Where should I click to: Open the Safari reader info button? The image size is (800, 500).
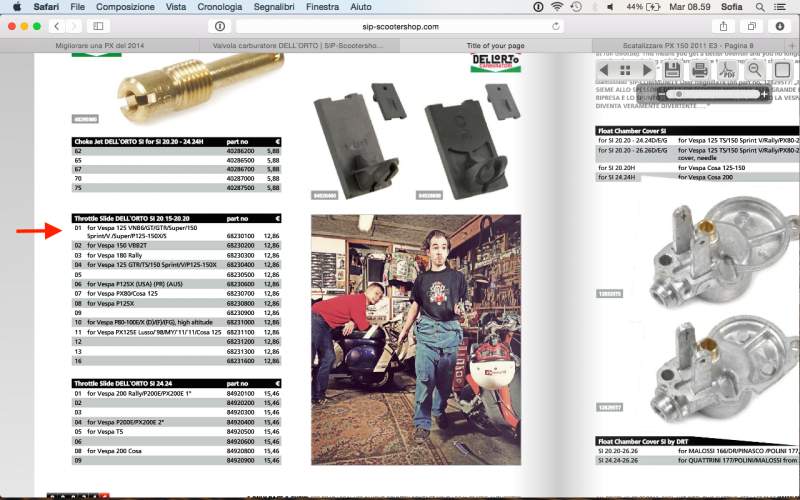(220, 26)
